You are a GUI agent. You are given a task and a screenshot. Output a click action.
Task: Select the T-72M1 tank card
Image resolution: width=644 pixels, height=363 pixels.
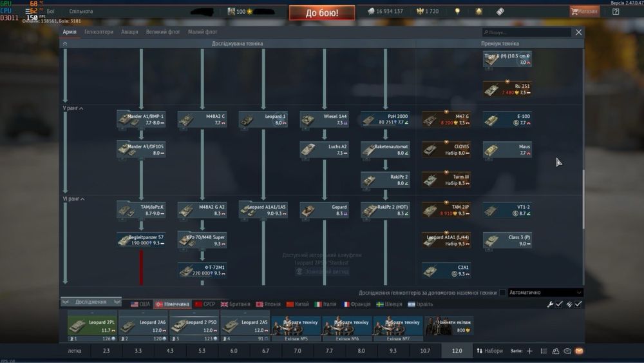202,271
